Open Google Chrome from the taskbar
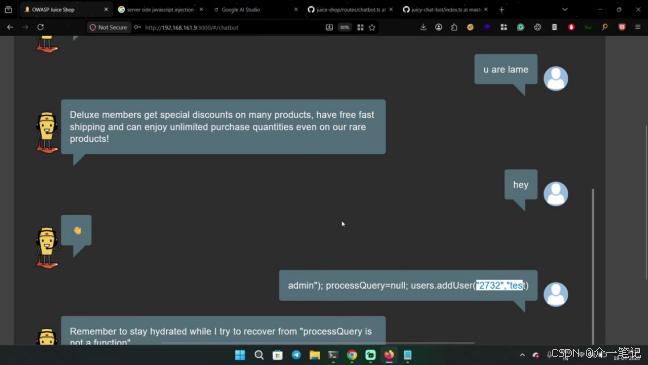 [352, 355]
